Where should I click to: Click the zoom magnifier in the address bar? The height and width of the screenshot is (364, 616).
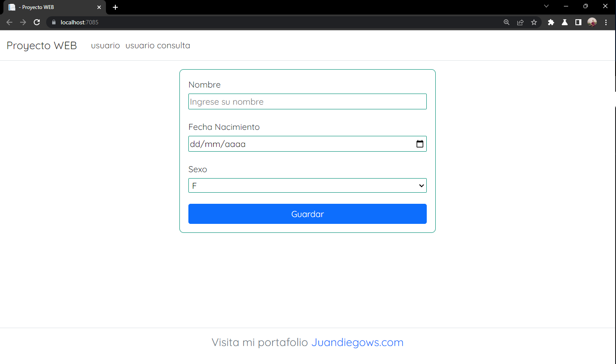506,22
